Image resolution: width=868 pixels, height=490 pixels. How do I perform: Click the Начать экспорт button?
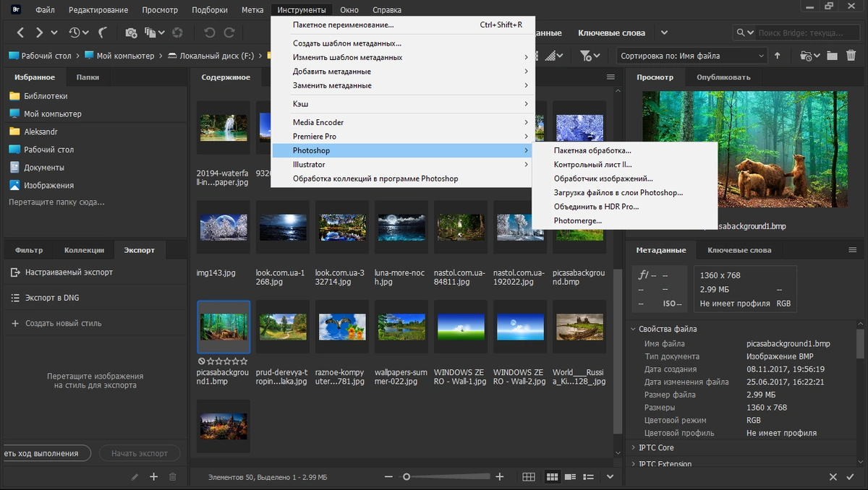point(140,453)
